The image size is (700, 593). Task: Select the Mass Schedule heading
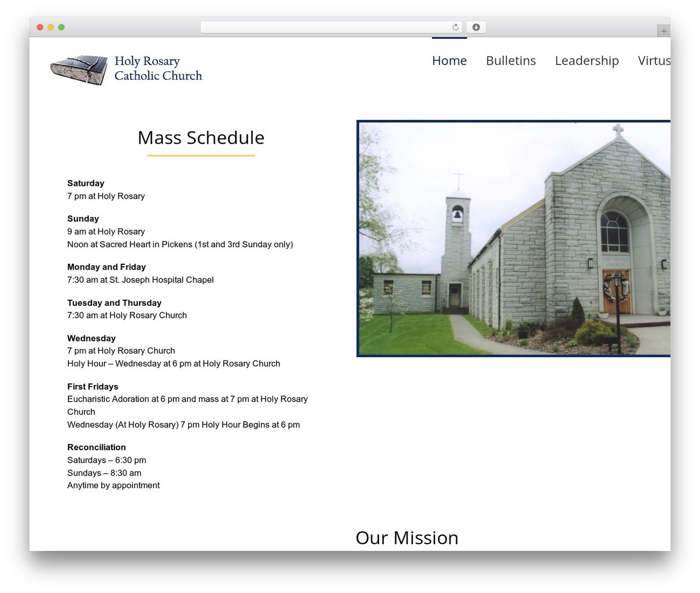click(201, 138)
